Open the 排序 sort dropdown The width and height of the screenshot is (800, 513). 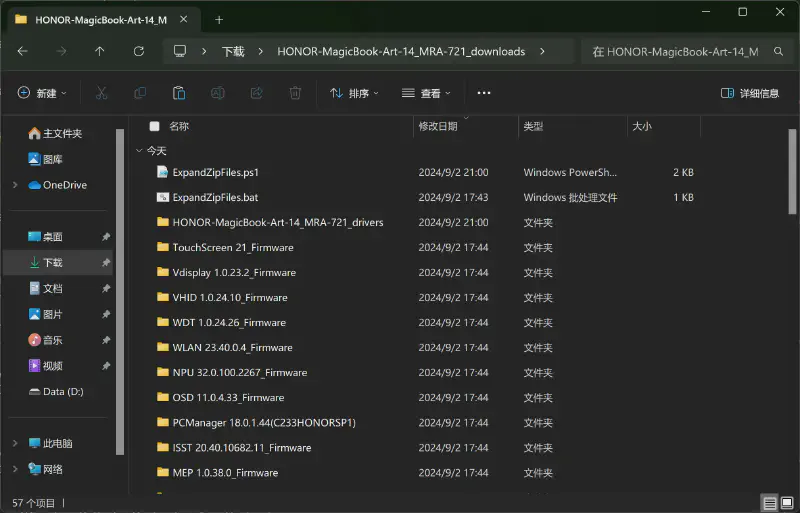pyautogui.click(x=355, y=93)
